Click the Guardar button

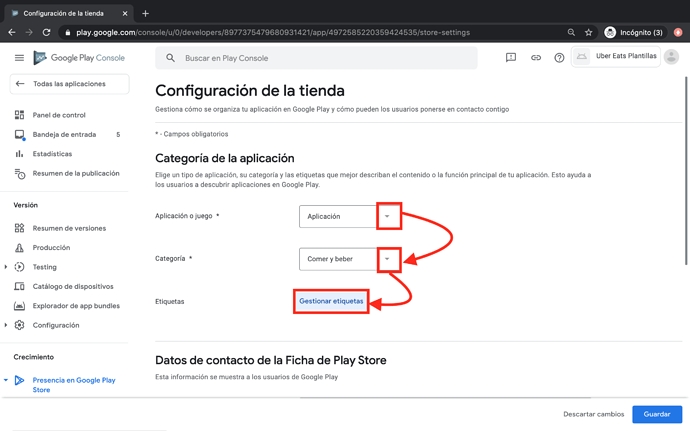pos(657,414)
